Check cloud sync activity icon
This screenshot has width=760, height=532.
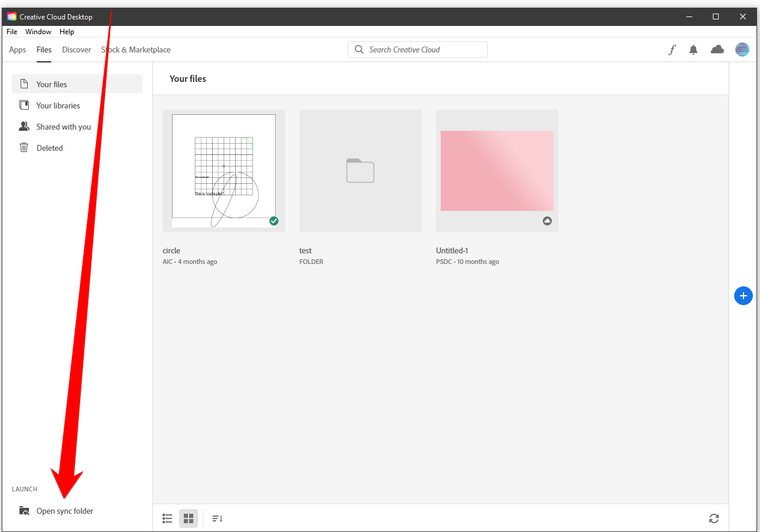[x=717, y=49]
